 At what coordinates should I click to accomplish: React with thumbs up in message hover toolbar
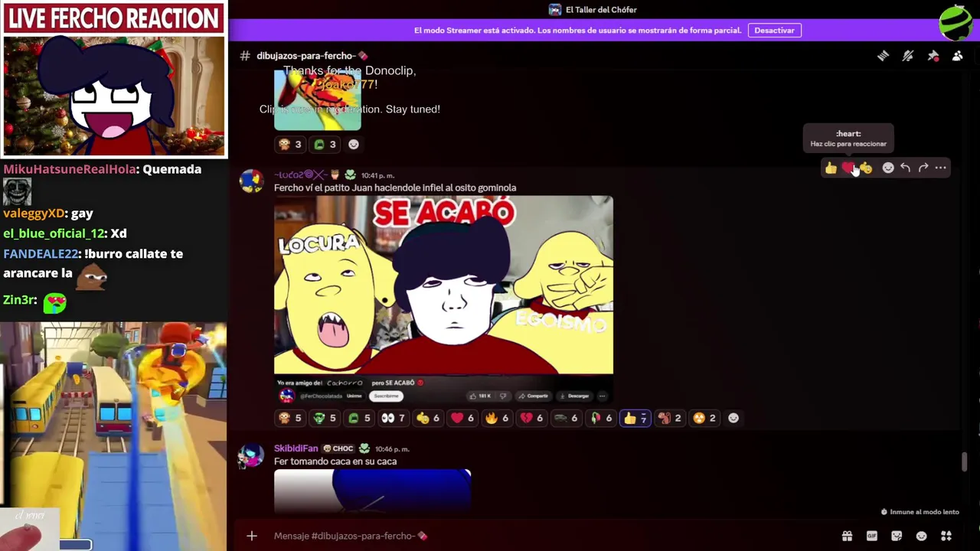pyautogui.click(x=831, y=168)
